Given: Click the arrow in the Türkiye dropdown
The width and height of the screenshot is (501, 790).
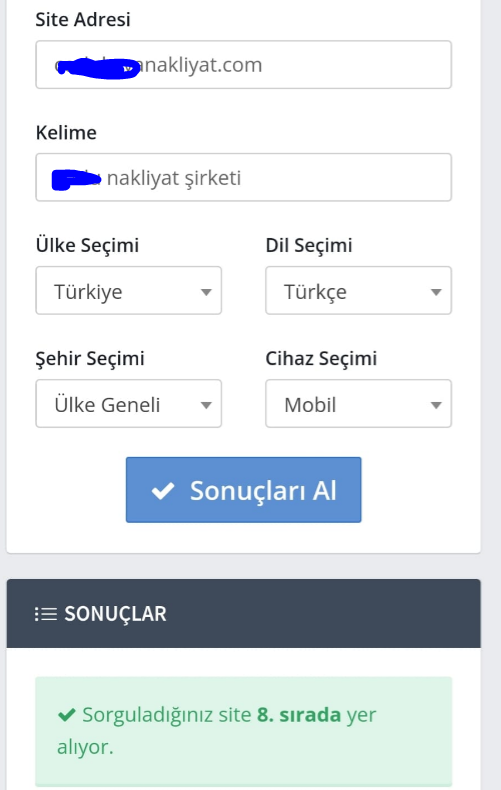Looking at the screenshot, I should click(x=206, y=292).
